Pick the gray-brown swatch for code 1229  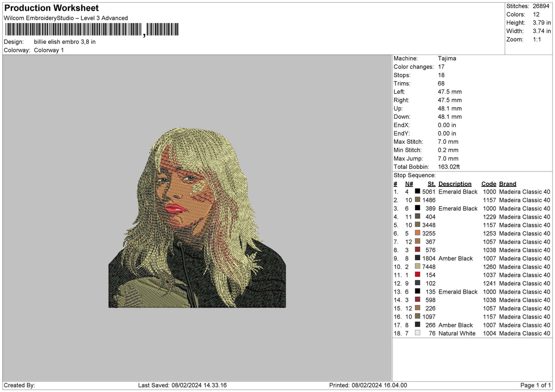point(418,216)
